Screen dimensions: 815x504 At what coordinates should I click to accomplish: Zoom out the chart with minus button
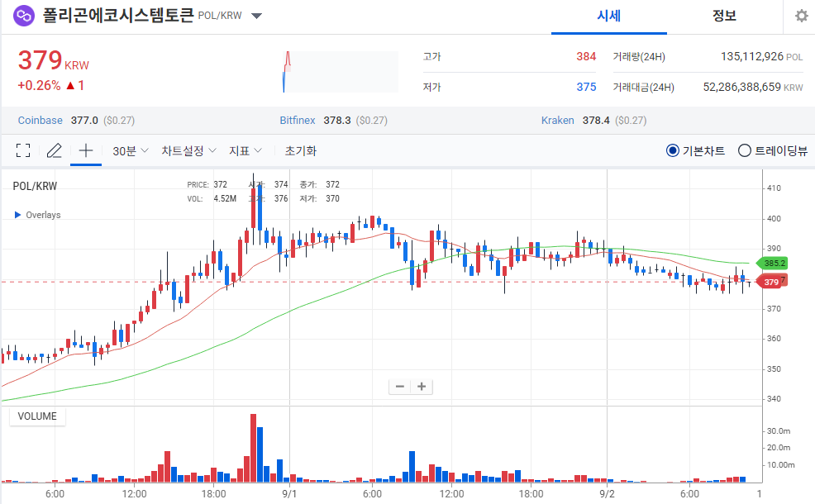(x=400, y=387)
